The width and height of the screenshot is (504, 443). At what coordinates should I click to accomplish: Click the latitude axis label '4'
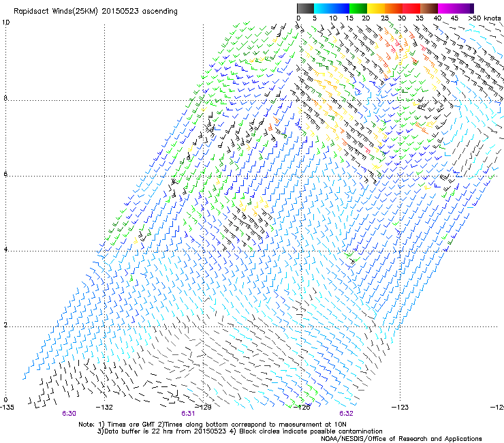coord(5,249)
